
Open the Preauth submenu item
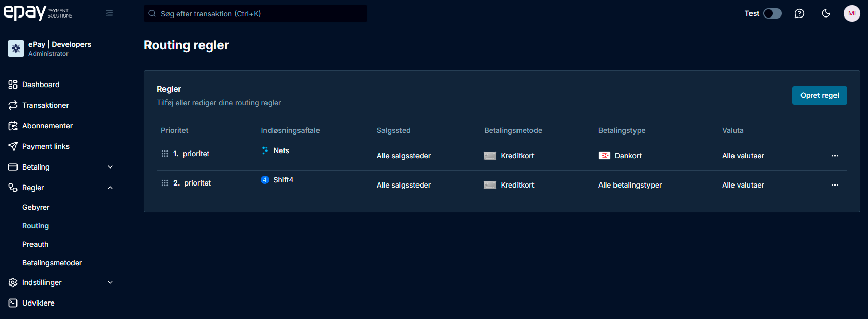coord(36,244)
